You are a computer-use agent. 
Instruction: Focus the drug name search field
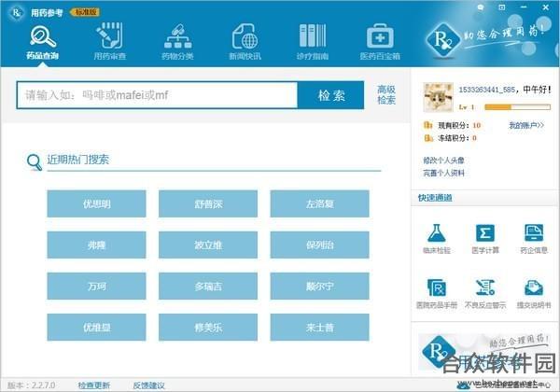click(x=157, y=95)
